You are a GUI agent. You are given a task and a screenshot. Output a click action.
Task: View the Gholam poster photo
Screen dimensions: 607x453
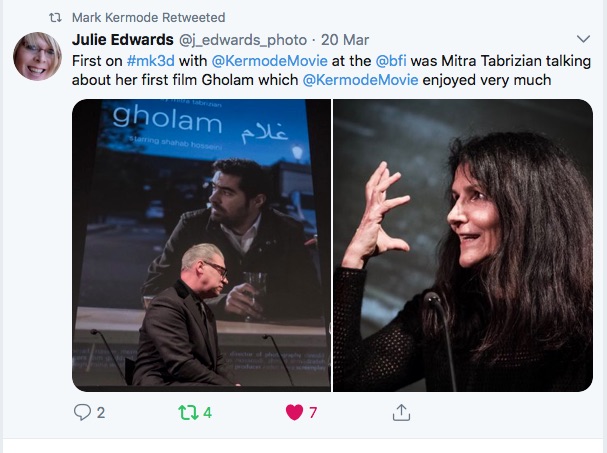click(x=201, y=245)
